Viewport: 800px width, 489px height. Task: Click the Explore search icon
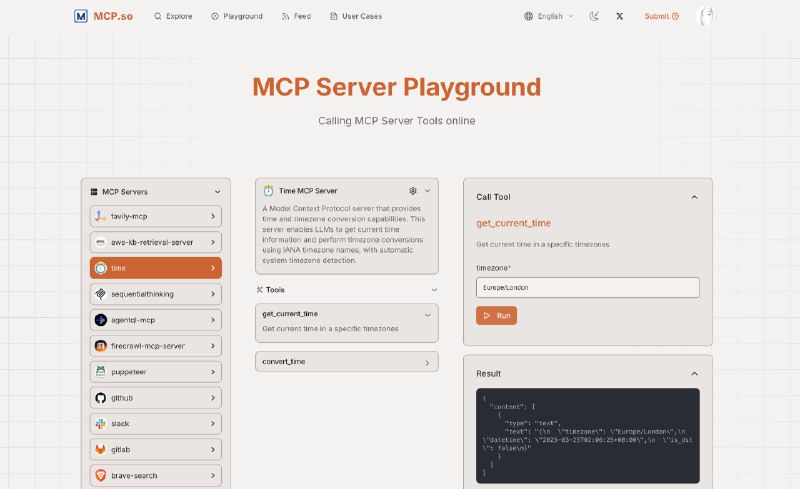[158, 16]
